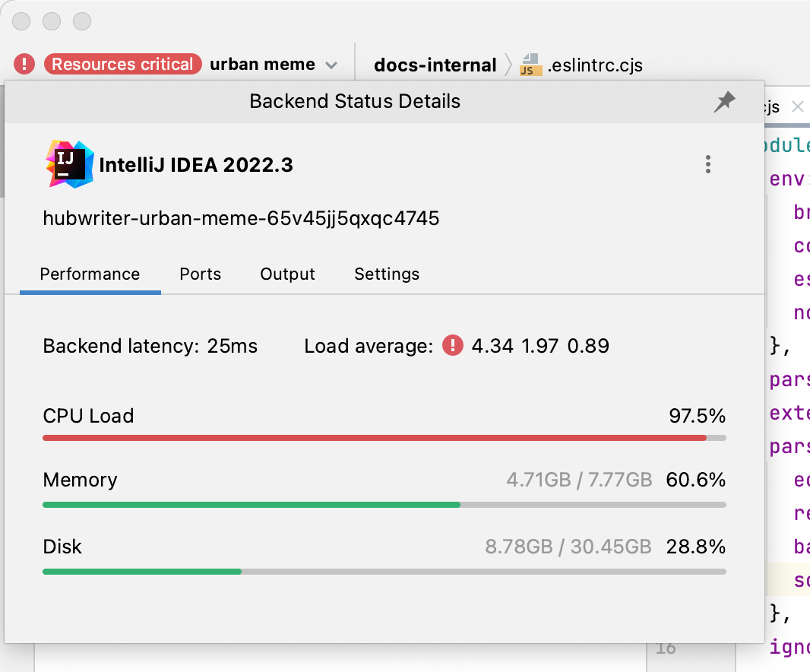Click the Backend latency 25ms label
This screenshot has width=810, height=672.
[x=150, y=347]
